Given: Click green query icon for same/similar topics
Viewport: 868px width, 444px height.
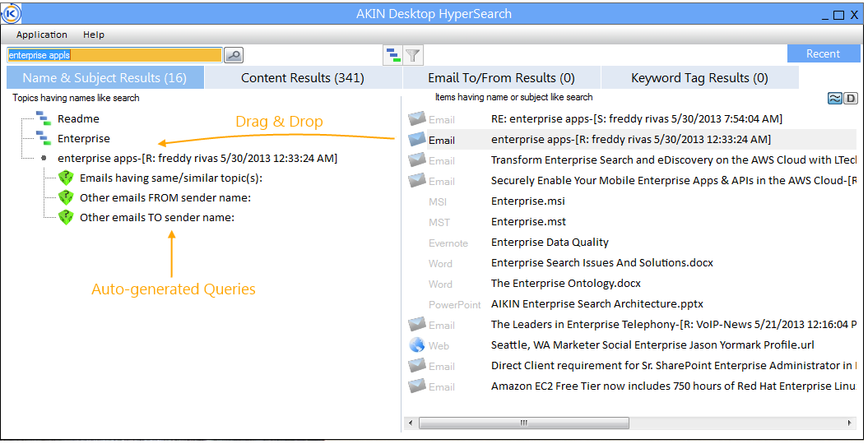Looking at the screenshot, I should (x=66, y=178).
